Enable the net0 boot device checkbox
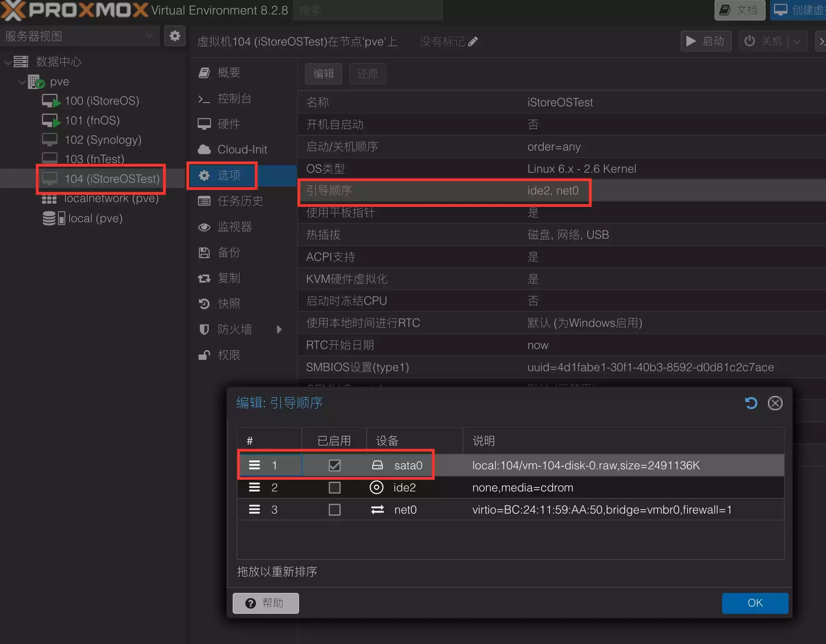The image size is (826, 644). (335, 510)
